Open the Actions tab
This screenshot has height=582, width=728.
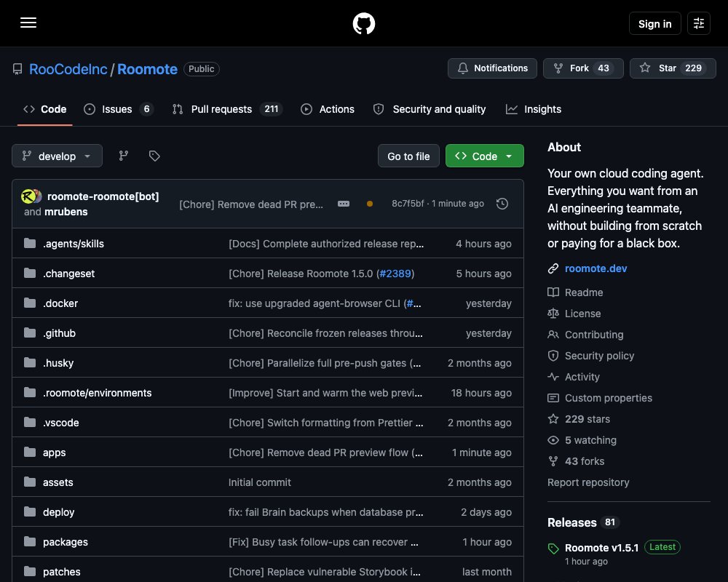tap(328, 109)
